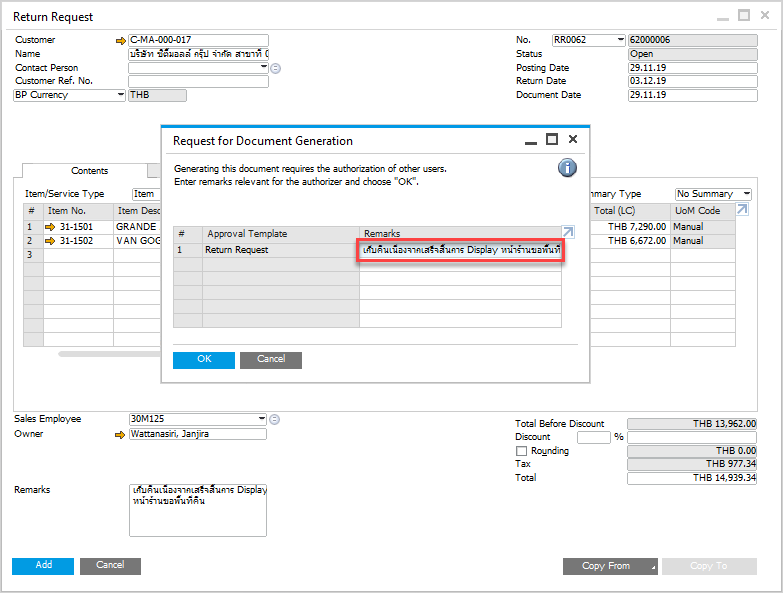This screenshot has height=593, width=783.
Task: Click the THB 7,290.00 total cell
Action: point(630,227)
